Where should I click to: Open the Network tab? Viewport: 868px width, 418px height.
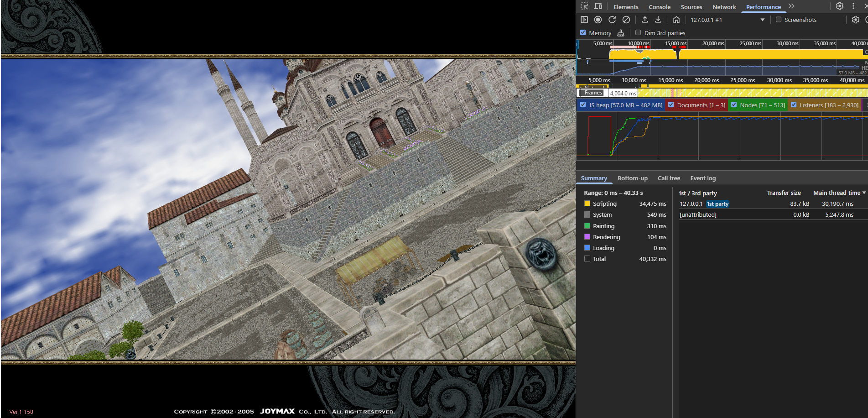click(x=724, y=7)
